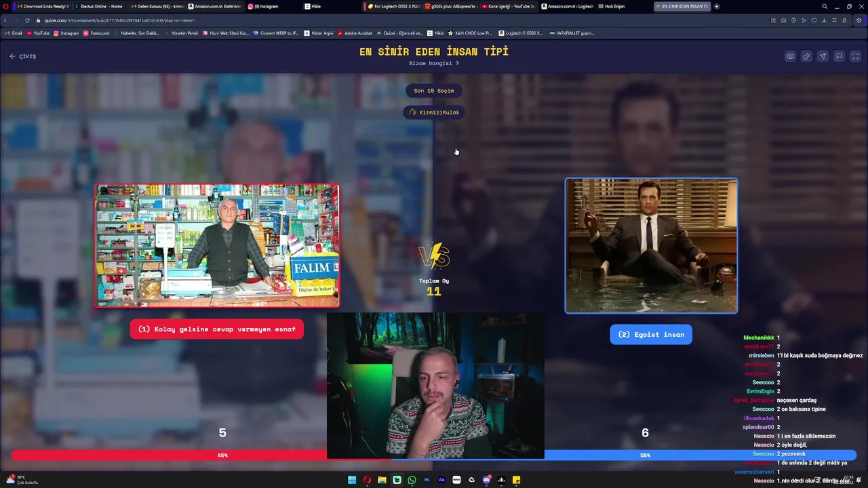Open Instagram bookmark
This screenshot has height=488, width=868.
66,33
